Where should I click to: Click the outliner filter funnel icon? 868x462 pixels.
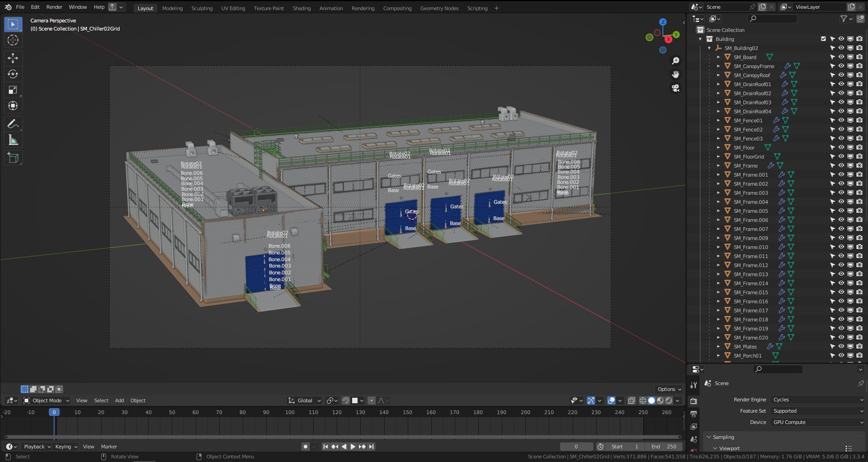click(x=844, y=19)
